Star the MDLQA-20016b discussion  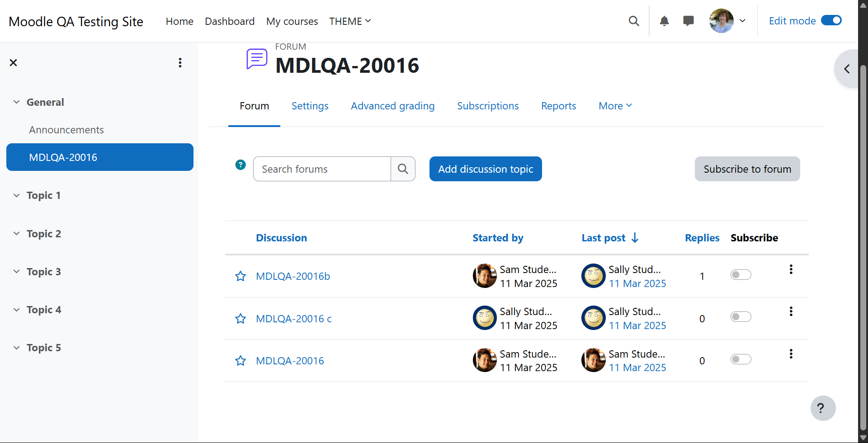click(x=241, y=276)
